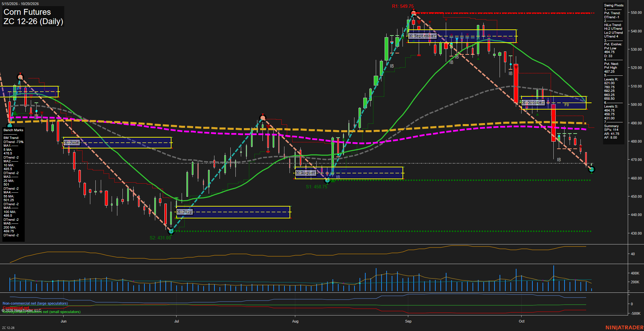Select the swing low pivot circle at S2
Screen dimensions: 644x331
click(x=171, y=231)
